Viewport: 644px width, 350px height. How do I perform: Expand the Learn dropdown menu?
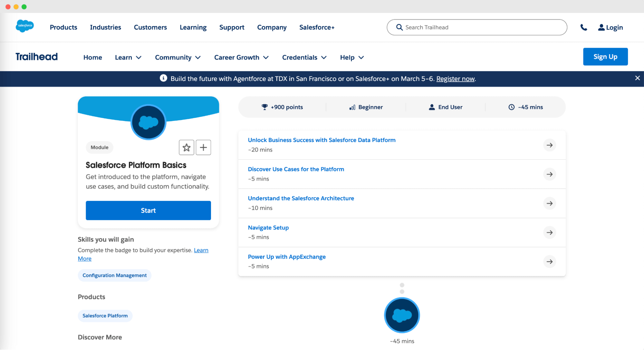click(x=128, y=57)
